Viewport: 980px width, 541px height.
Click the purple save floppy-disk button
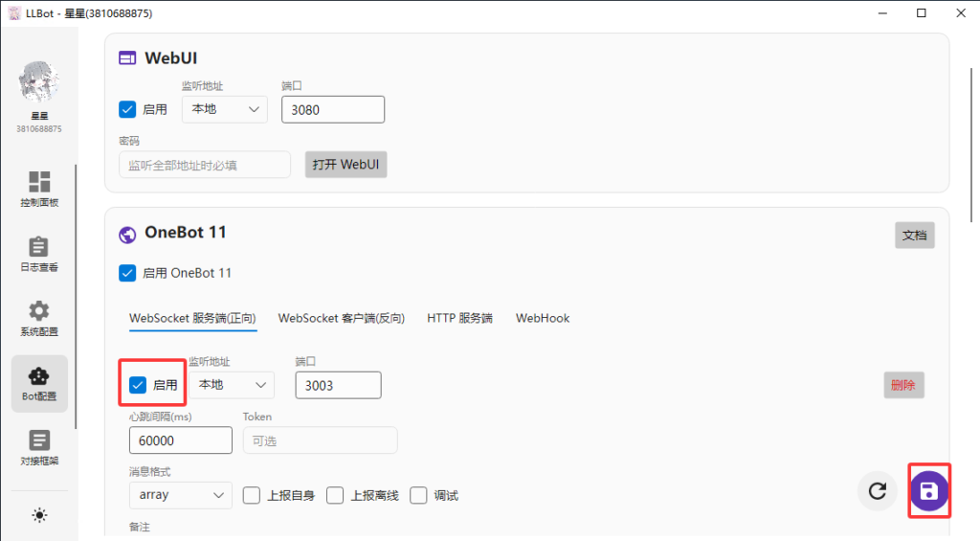click(x=928, y=491)
